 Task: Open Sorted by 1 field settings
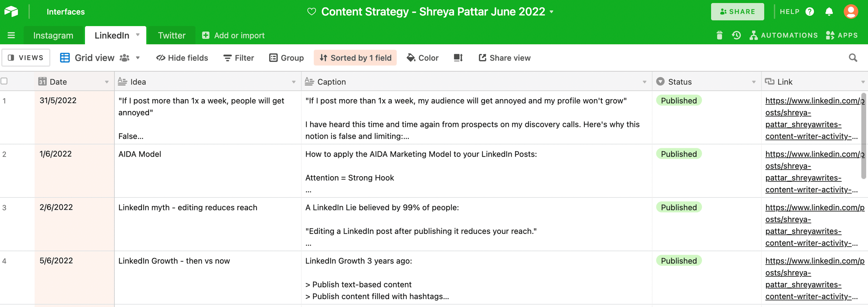click(355, 58)
